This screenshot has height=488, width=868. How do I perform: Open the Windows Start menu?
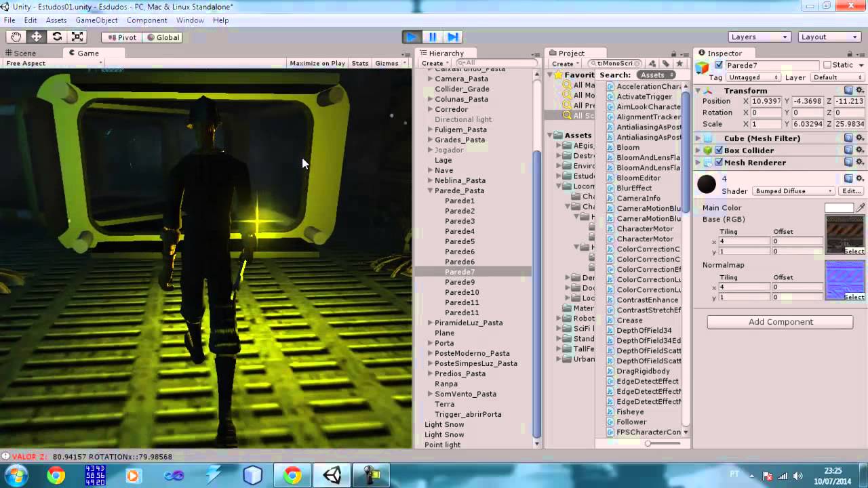tap(16, 475)
